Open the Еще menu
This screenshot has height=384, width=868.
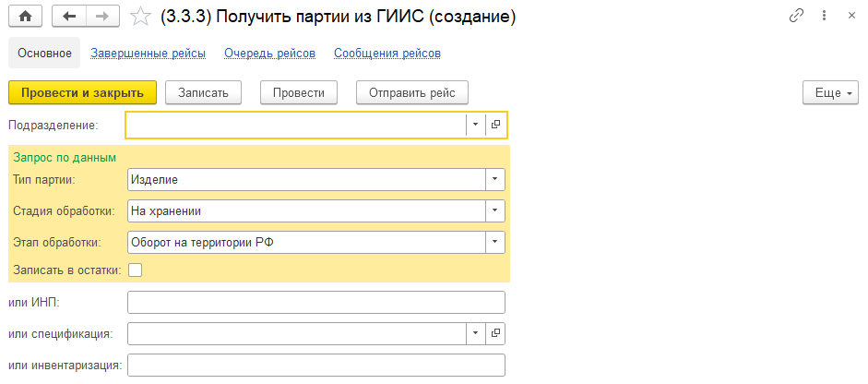(831, 92)
